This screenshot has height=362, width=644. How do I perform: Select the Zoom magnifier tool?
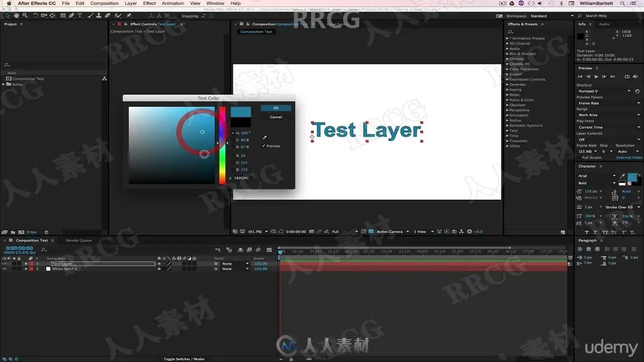[25, 16]
